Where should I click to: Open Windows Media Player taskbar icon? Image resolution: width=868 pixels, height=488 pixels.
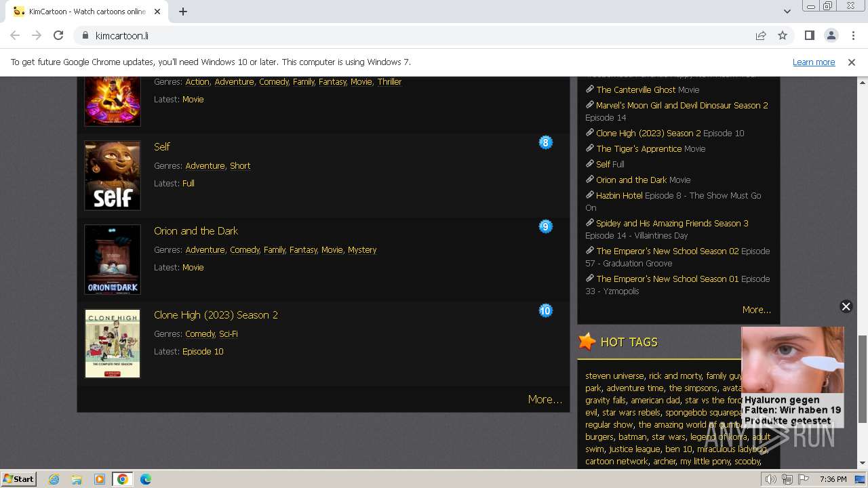[100, 479]
